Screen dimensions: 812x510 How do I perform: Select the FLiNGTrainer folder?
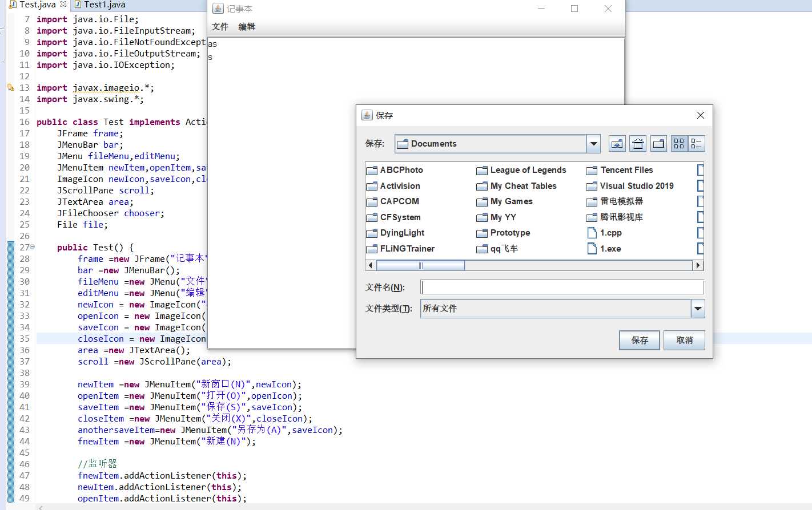click(400, 249)
